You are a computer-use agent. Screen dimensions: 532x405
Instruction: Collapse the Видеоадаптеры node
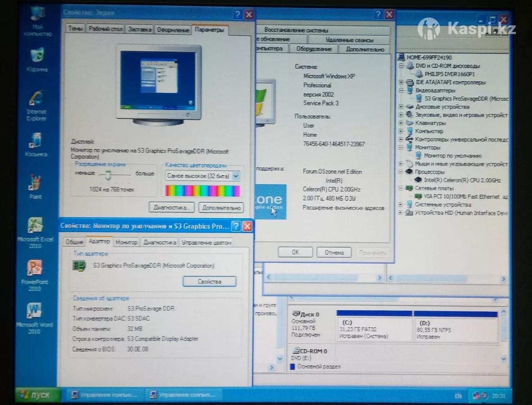point(401,90)
